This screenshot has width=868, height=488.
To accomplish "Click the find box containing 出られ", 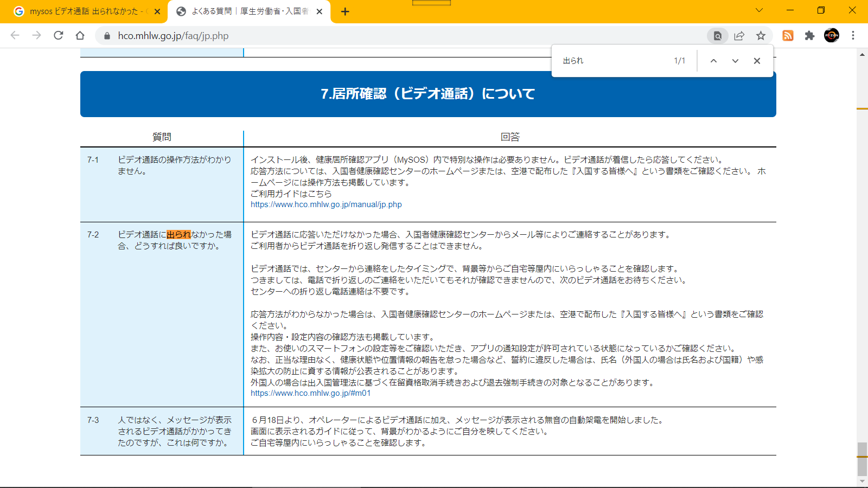I will 613,61.
